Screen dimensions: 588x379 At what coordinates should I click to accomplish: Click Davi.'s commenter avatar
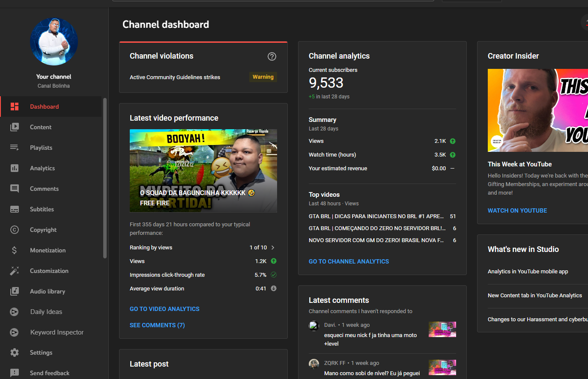pos(314,326)
